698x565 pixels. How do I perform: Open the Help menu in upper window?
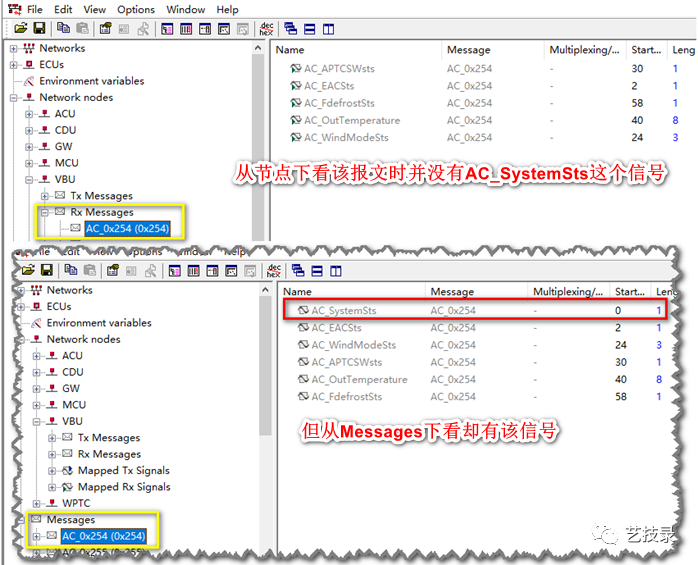(227, 9)
